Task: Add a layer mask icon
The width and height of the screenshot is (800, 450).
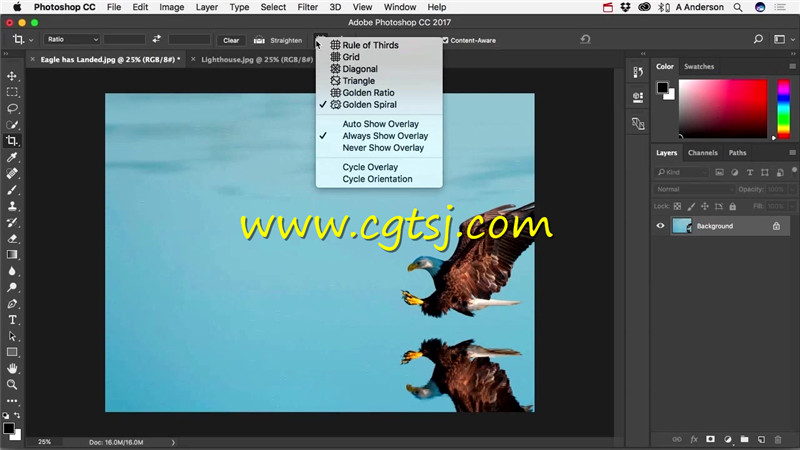Action: tap(710, 439)
